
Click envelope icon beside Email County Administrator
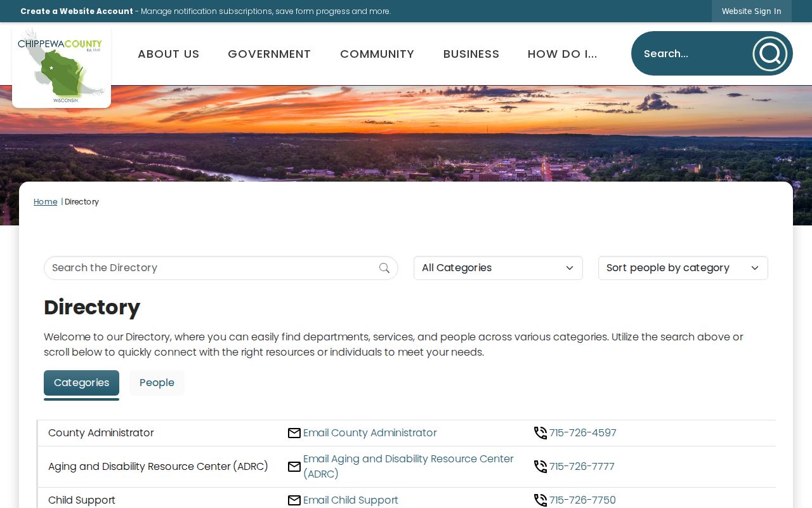[294, 433]
